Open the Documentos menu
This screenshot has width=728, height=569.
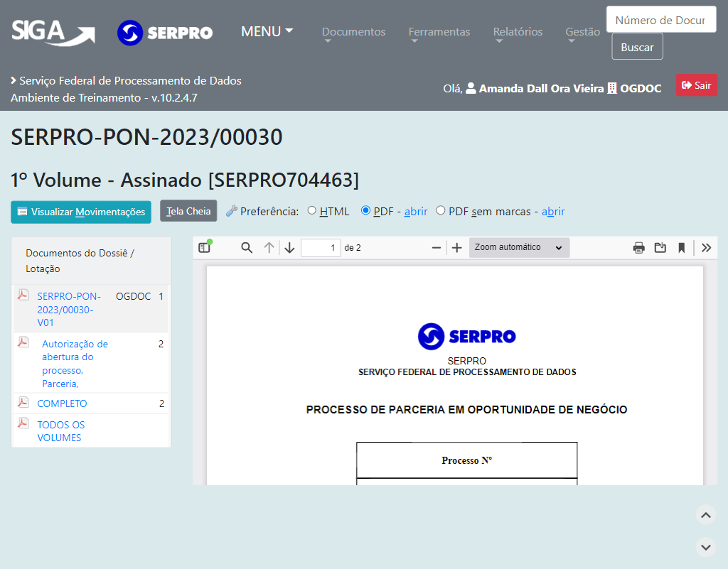click(x=354, y=33)
